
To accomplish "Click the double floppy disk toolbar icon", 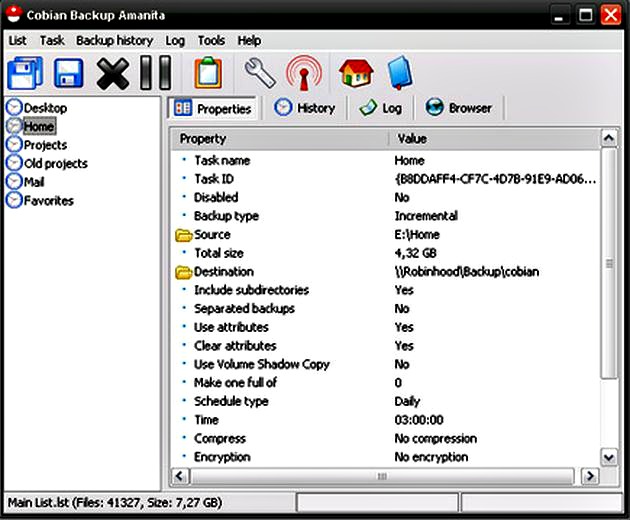I will pos(25,73).
